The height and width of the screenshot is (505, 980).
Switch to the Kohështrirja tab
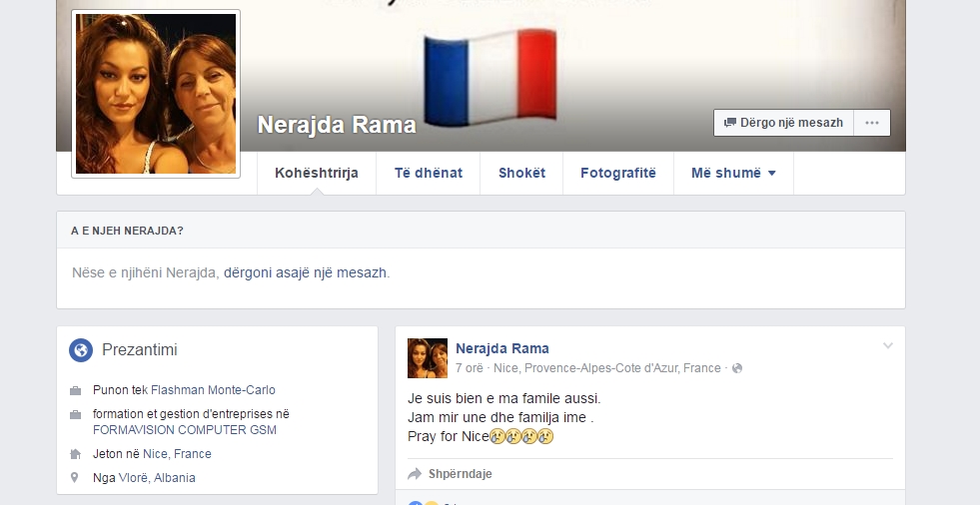tap(317, 174)
